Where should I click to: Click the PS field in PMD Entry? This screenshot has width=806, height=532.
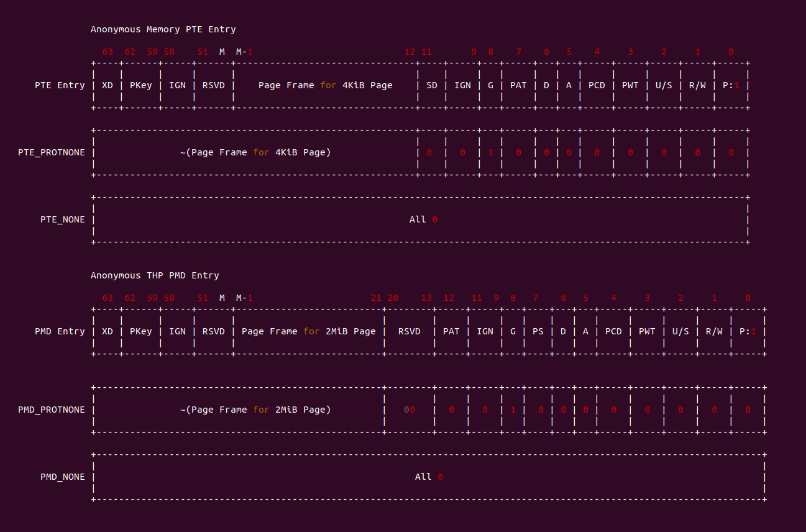tap(538, 331)
